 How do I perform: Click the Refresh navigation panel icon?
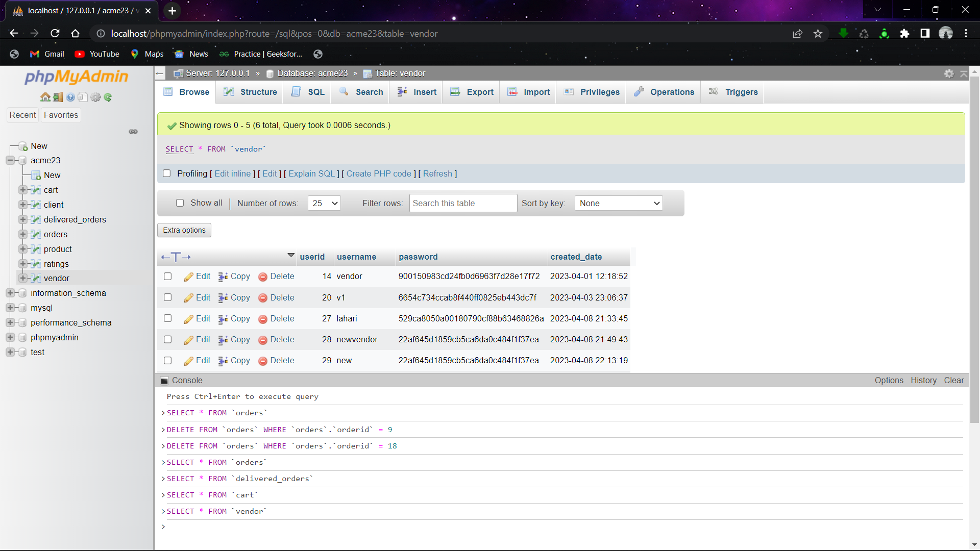(108, 97)
